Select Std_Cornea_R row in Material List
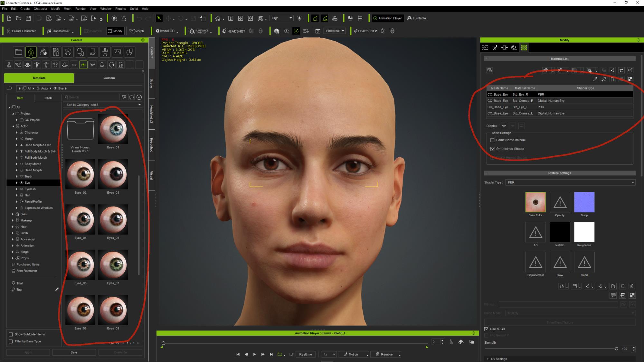Viewport: 644px width, 362px height. tap(560, 101)
